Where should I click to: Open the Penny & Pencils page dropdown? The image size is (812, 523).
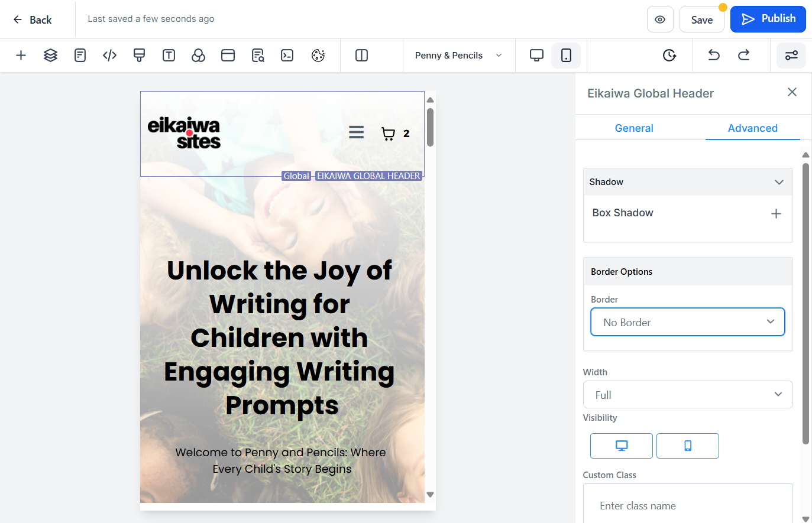[459, 56]
